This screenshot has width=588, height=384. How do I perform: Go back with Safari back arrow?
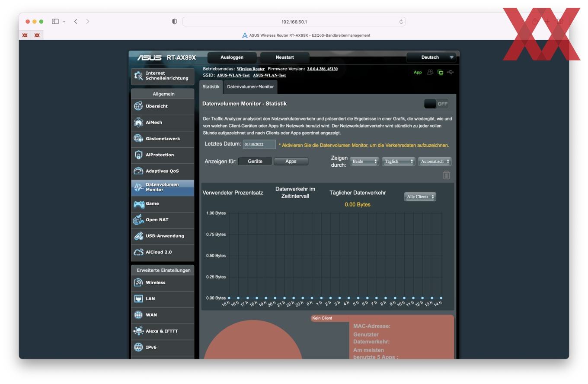(76, 21)
